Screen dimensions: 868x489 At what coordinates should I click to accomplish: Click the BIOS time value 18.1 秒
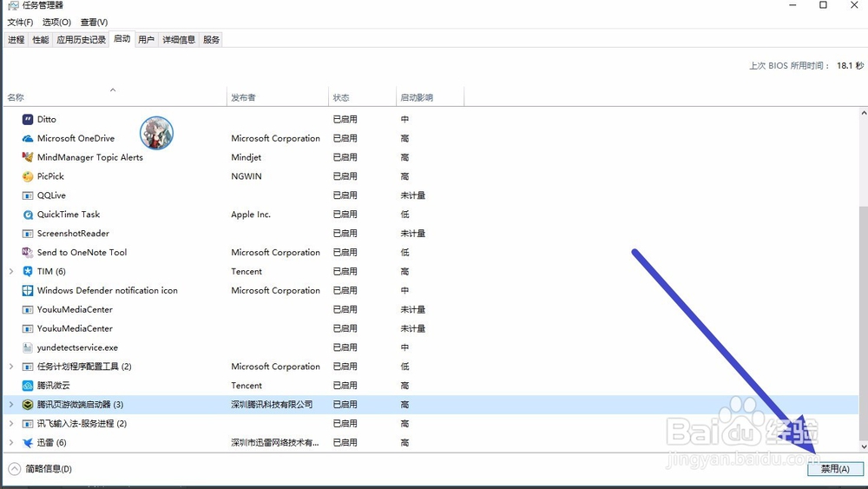[x=851, y=65]
